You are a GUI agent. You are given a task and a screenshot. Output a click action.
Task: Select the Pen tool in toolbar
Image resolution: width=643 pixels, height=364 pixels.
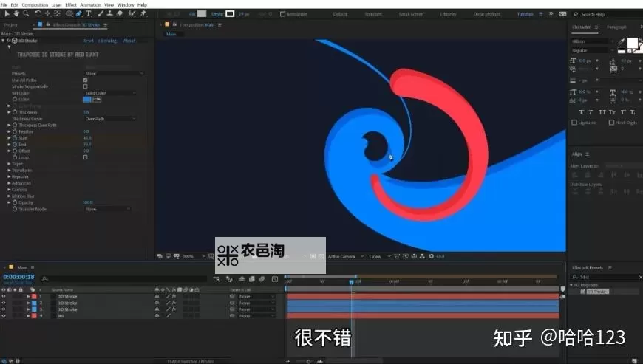click(x=79, y=13)
